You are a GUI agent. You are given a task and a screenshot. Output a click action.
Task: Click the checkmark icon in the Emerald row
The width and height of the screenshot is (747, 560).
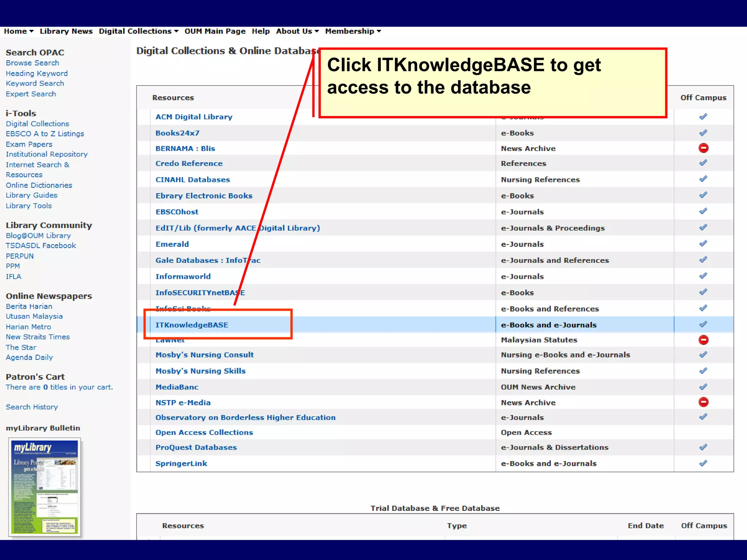[x=703, y=243]
